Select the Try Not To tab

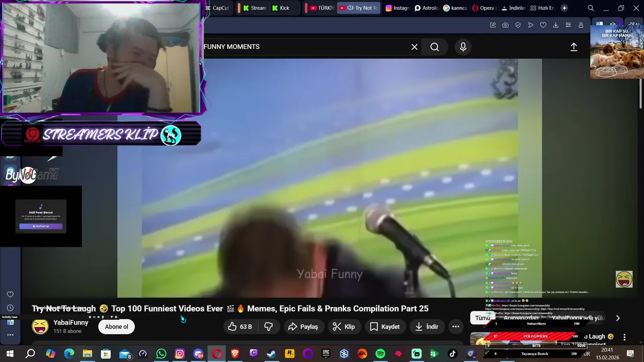coord(358,8)
